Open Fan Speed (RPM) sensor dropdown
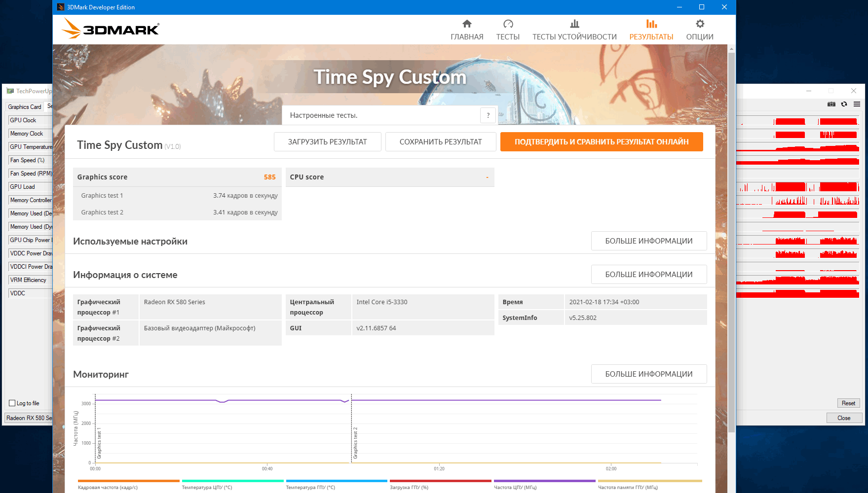 (x=31, y=173)
